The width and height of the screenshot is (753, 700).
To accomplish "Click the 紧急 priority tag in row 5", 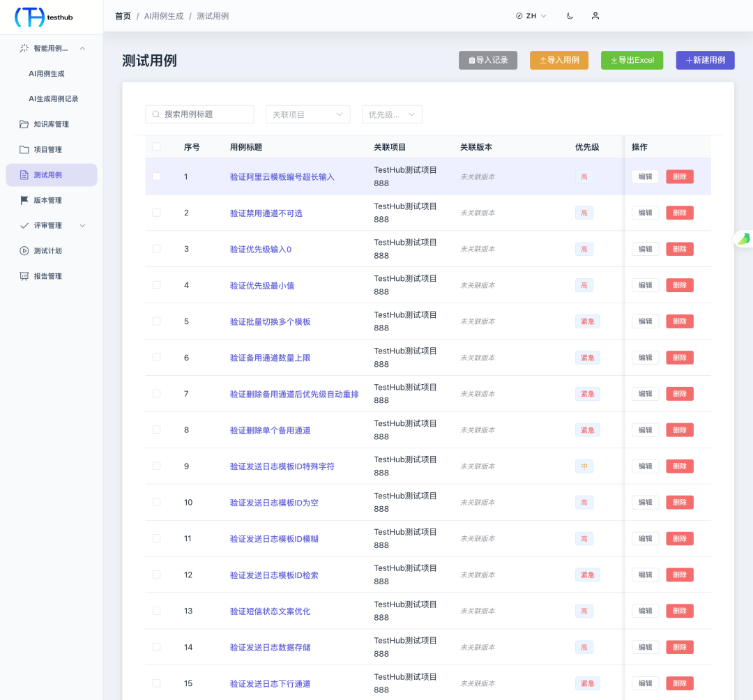I will [587, 321].
